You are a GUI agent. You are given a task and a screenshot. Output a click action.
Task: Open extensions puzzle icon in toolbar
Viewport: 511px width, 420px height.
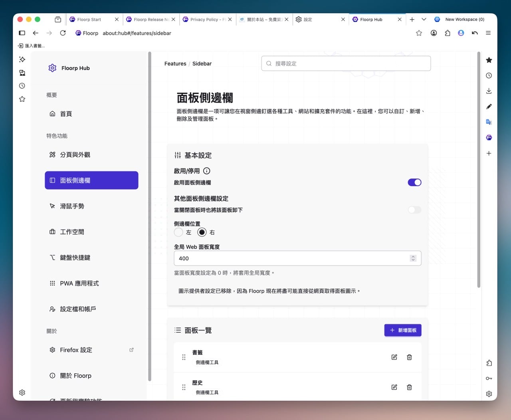pyautogui.click(x=448, y=33)
